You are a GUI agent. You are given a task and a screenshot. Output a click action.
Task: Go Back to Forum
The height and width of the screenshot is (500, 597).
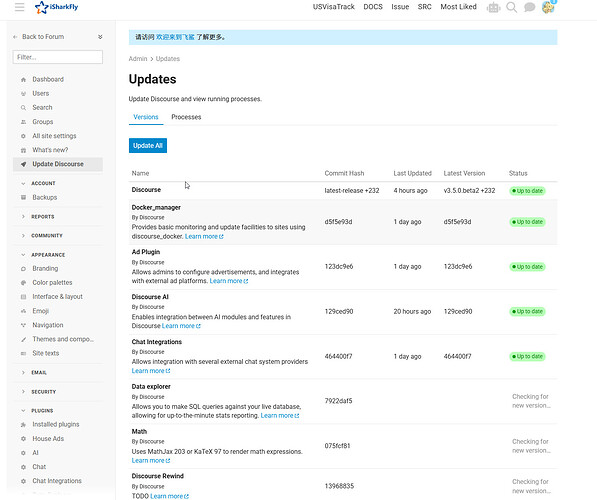click(x=39, y=37)
